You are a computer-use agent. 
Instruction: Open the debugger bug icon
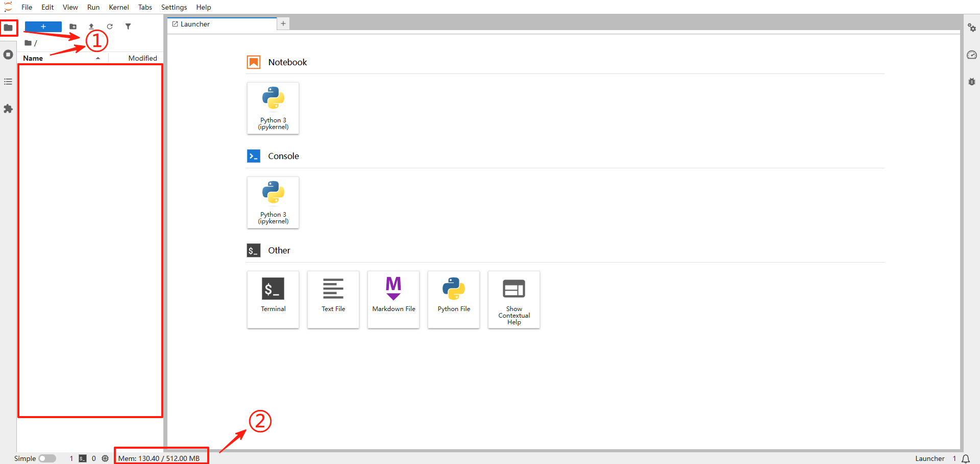(971, 82)
